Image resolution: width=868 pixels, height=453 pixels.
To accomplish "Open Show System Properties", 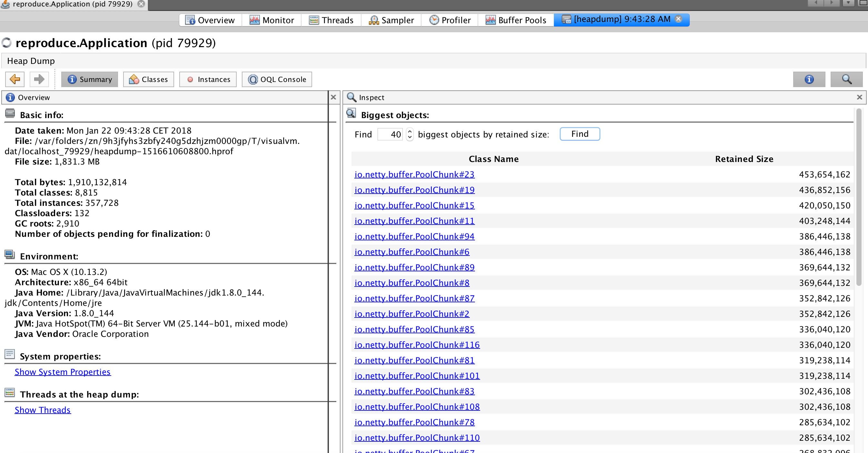I will (x=62, y=372).
